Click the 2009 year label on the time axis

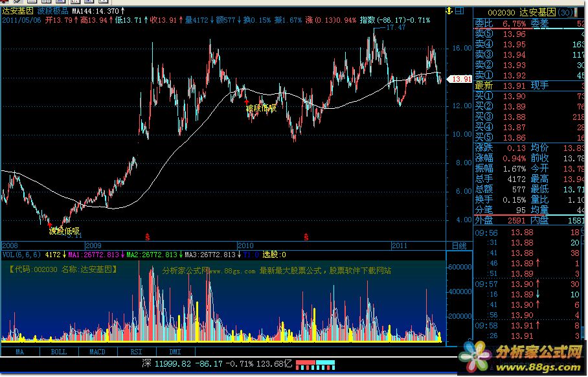pos(93,246)
